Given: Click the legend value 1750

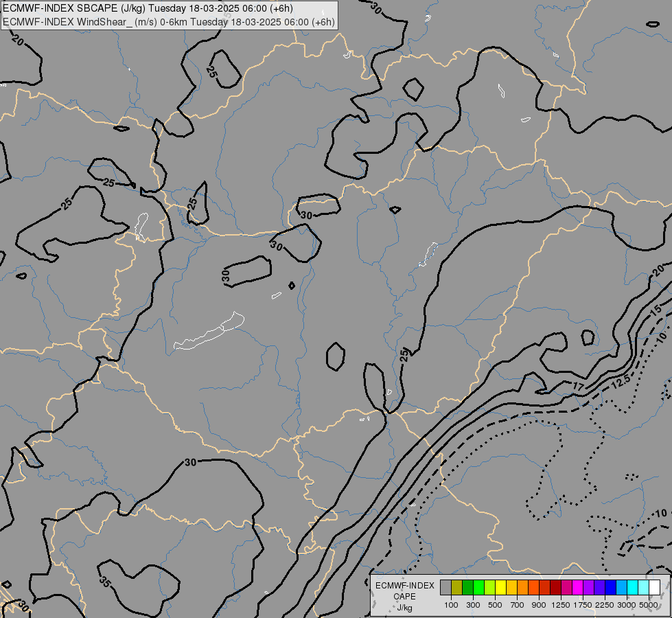Looking at the screenshot, I should tap(583, 605).
